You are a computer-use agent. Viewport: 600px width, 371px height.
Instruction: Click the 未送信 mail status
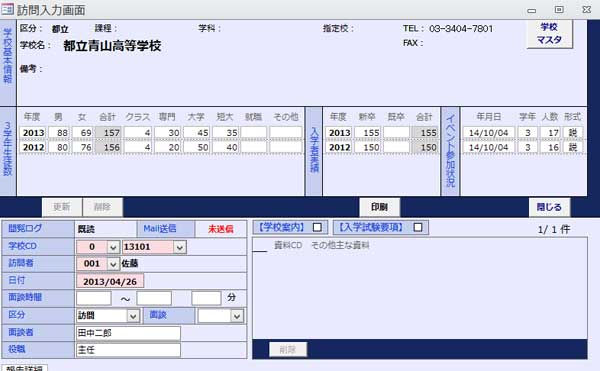tap(220, 229)
